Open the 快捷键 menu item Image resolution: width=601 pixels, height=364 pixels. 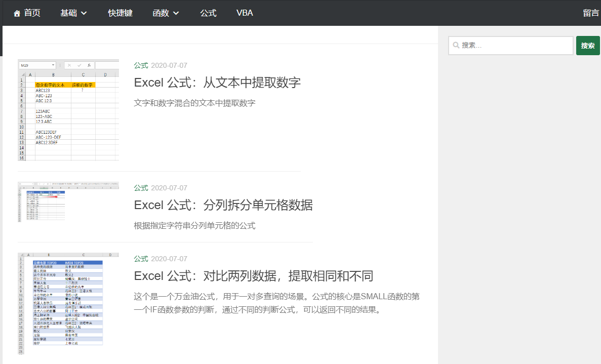[120, 13]
